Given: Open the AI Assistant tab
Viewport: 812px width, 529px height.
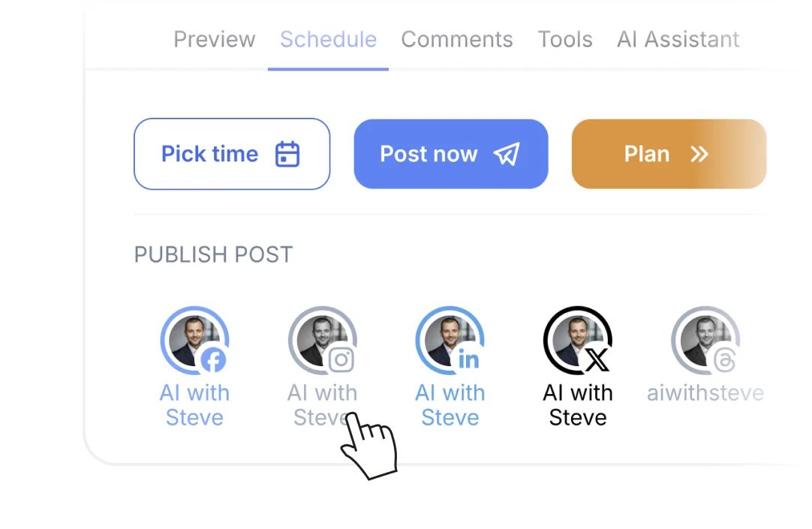Looking at the screenshot, I should click(x=678, y=39).
